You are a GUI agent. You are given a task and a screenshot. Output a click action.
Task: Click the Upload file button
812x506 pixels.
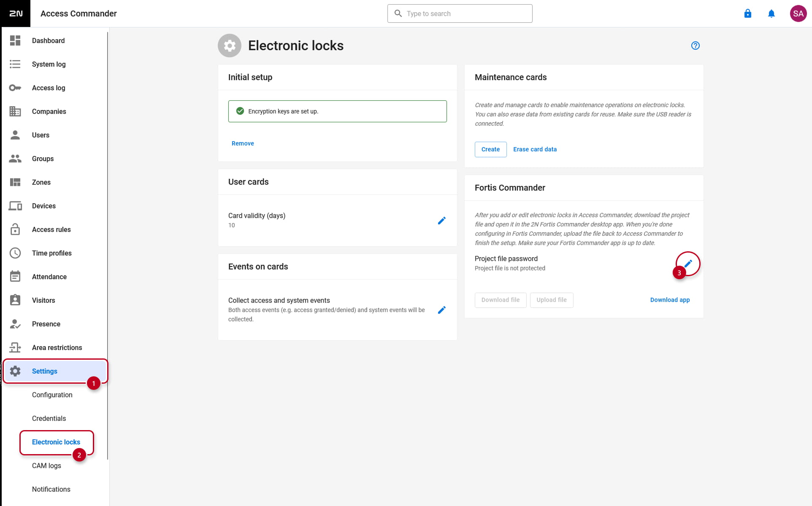click(552, 300)
